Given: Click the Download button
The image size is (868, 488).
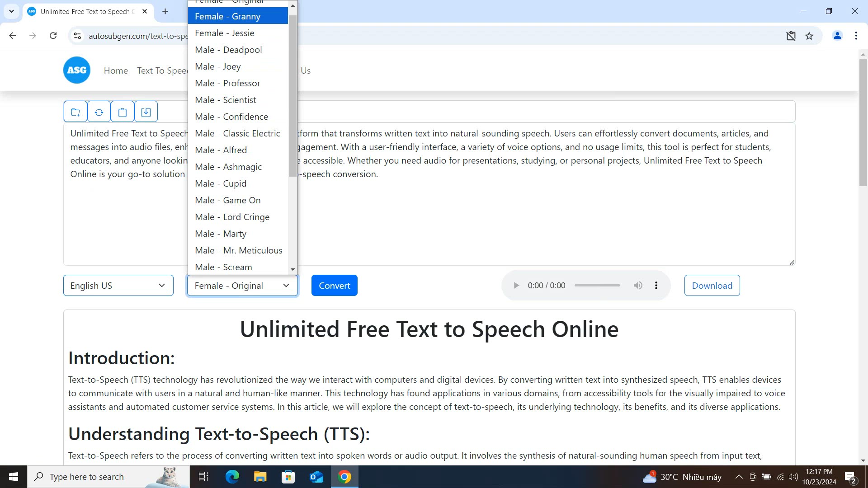Looking at the screenshot, I should tap(712, 286).
